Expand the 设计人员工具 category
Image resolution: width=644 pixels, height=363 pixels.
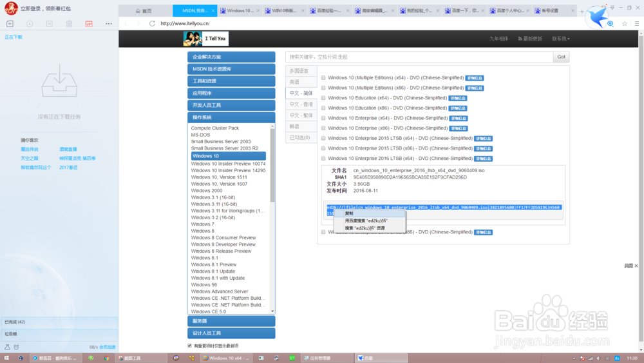point(231,333)
